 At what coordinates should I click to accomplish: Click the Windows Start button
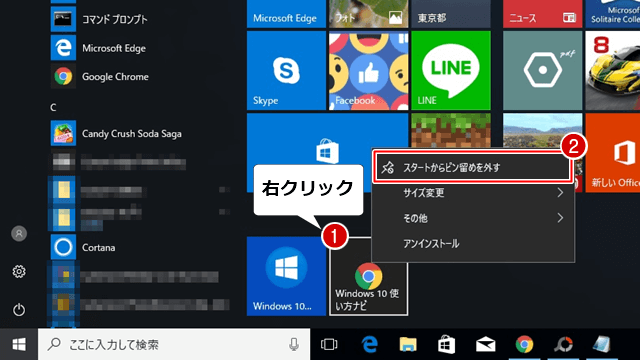pos(19,344)
